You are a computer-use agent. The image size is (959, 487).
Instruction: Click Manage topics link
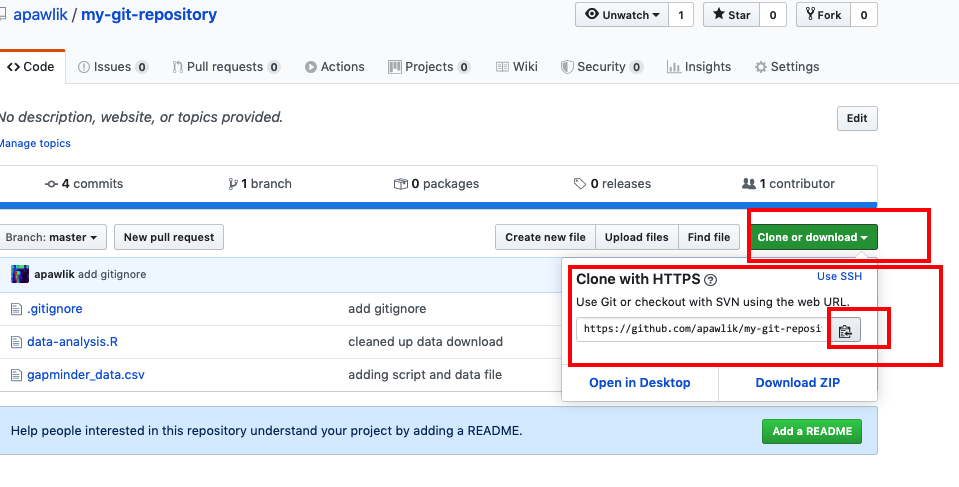pyautogui.click(x=35, y=143)
